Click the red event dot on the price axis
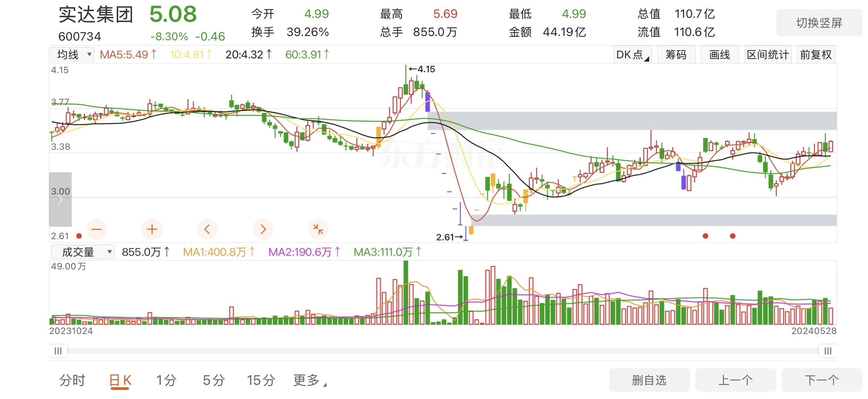Image resolution: width=868 pixels, height=399 pixels. 79,236
